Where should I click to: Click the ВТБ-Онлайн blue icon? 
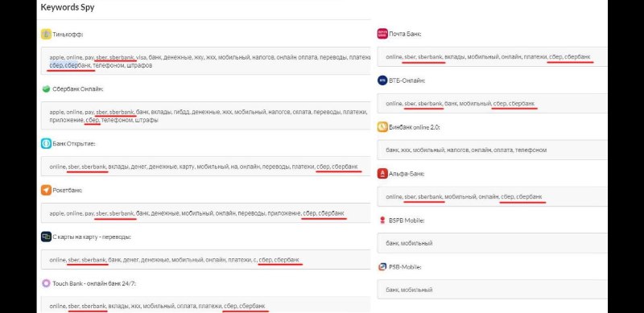click(x=382, y=80)
